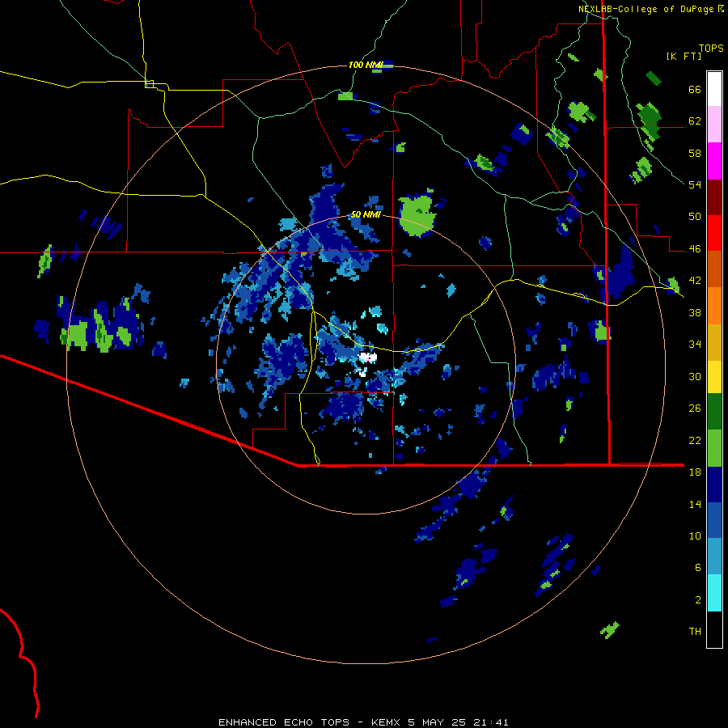Click the black TH swatch at legend bottom
Screen dimensions: 728x728
(x=714, y=629)
